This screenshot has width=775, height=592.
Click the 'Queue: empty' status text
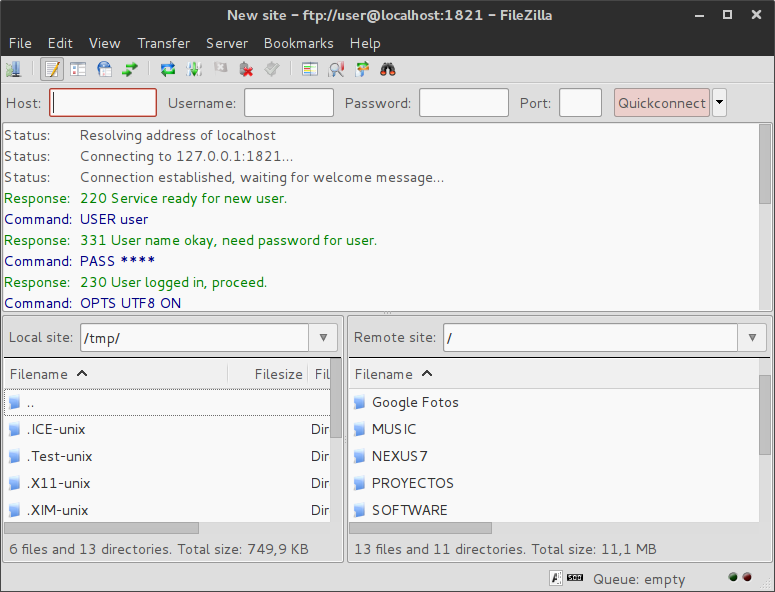639,579
